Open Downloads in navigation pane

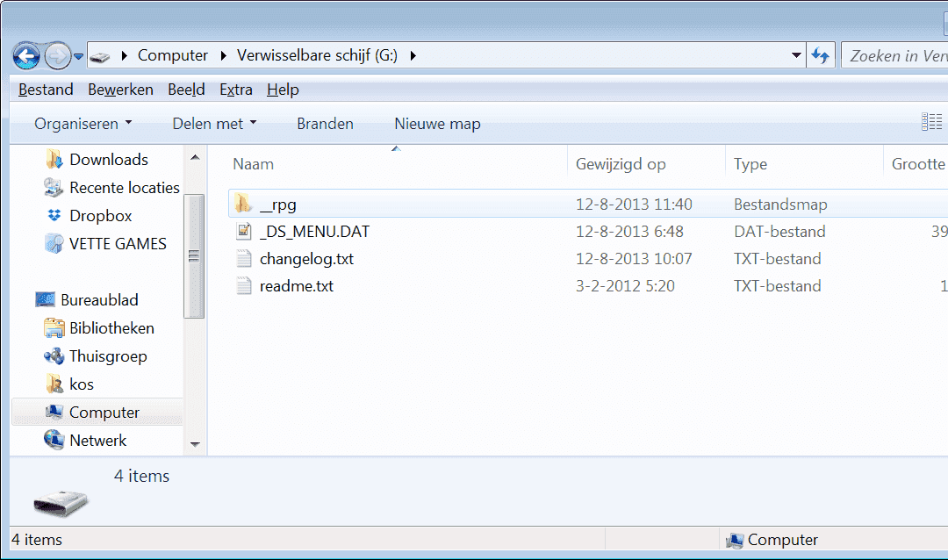pos(109,160)
